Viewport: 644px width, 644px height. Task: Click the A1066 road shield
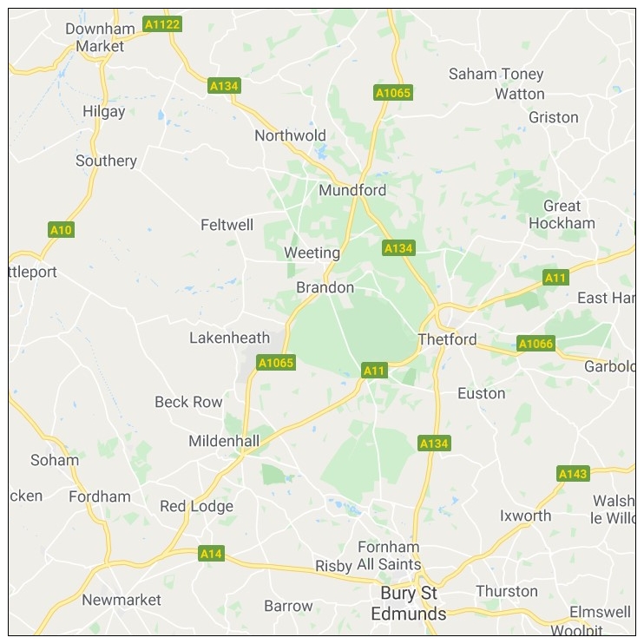click(536, 344)
